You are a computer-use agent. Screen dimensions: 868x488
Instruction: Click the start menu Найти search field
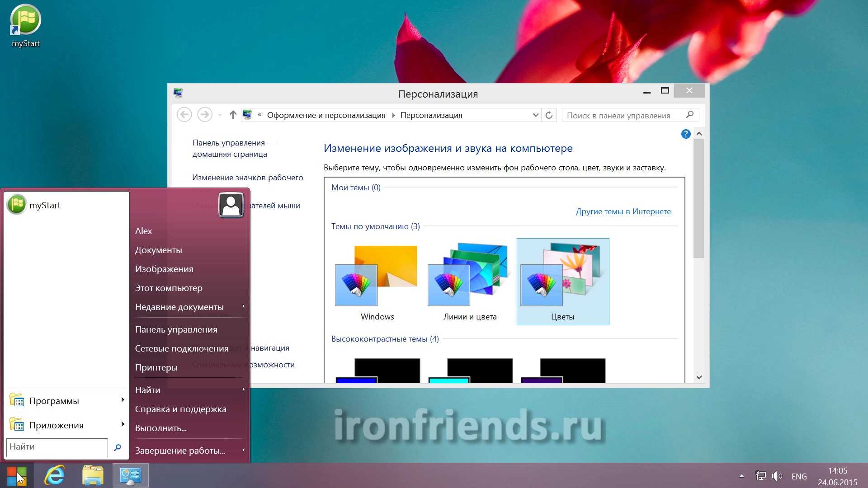(x=57, y=447)
